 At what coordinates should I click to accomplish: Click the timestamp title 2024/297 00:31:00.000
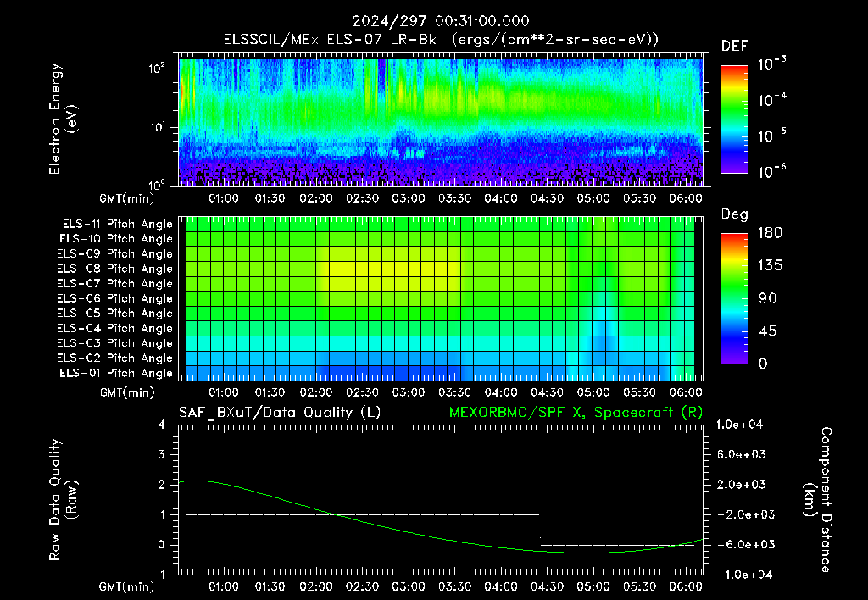coord(441,21)
